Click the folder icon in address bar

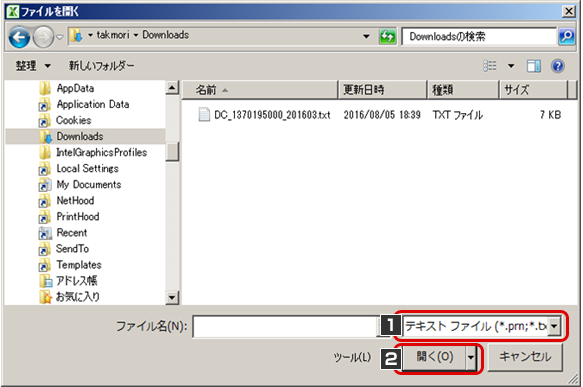click(77, 36)
